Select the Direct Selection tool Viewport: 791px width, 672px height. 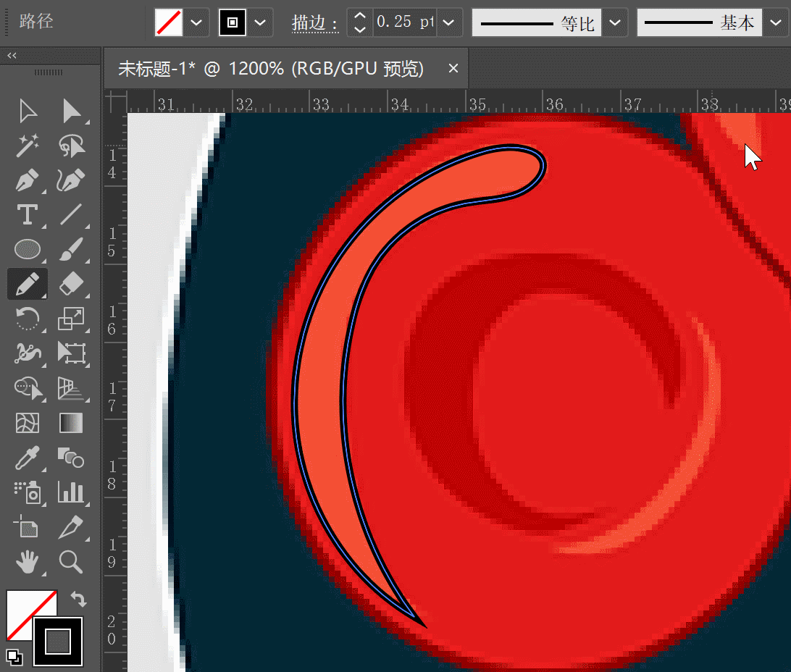pos(71,111)
